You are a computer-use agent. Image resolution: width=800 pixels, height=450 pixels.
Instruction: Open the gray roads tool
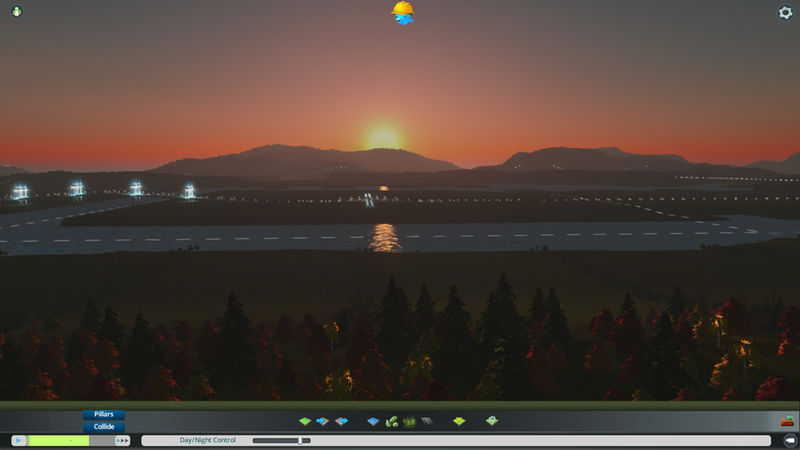coord(426,422)
